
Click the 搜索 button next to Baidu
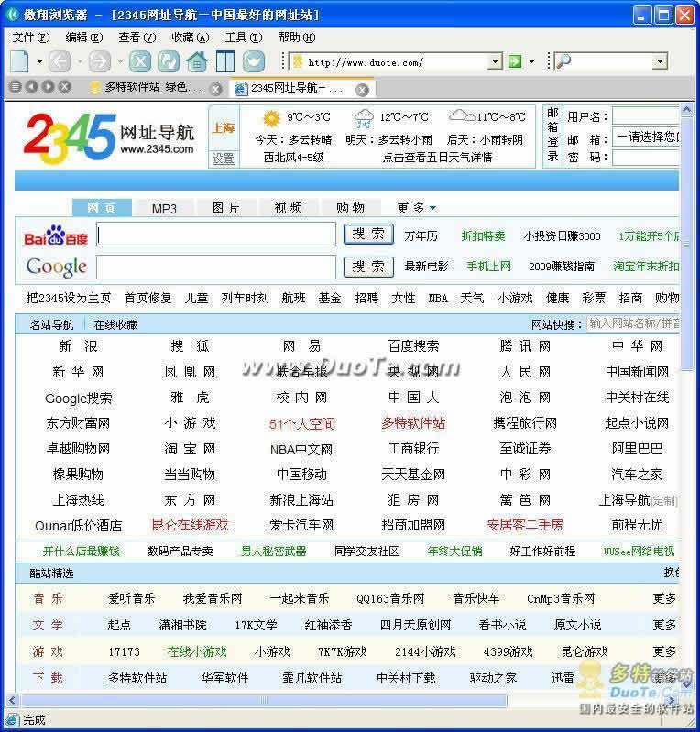368,235
